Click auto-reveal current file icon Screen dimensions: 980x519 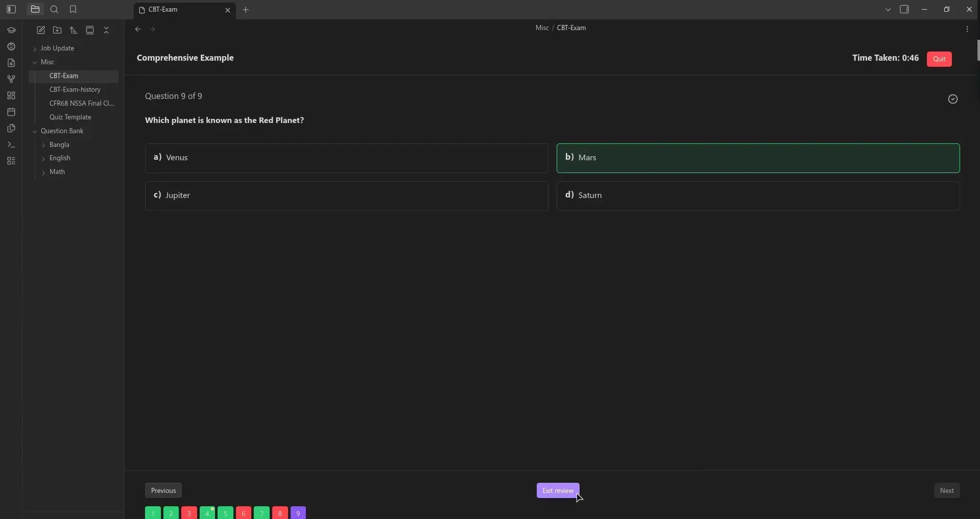pos(90,30)
